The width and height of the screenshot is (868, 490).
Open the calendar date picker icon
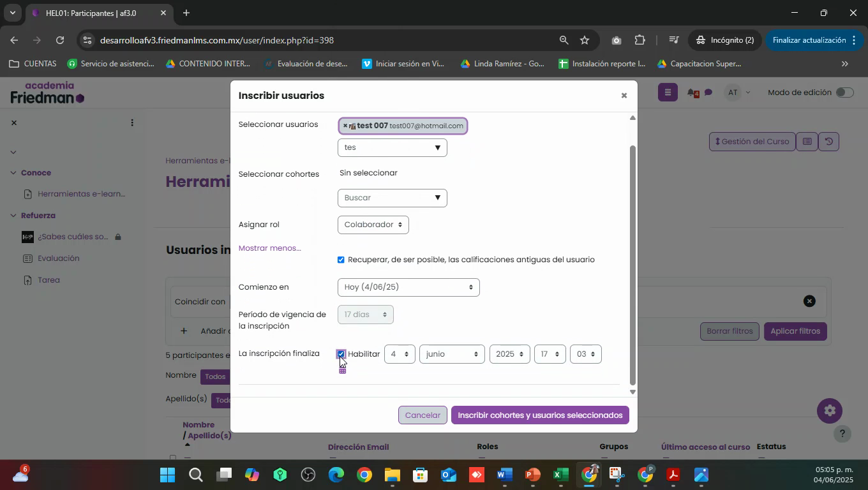(x=343, y=370)
